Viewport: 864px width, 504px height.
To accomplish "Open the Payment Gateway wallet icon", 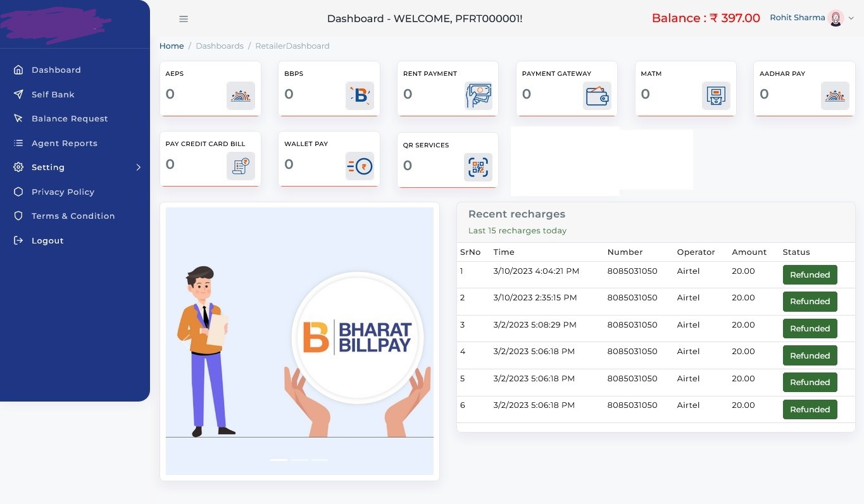I will pyautogui.click(x=597, y=95).
